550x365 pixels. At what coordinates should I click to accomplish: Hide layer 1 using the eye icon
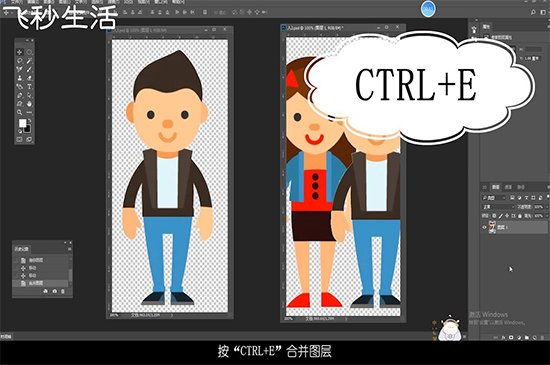point(484,227)
